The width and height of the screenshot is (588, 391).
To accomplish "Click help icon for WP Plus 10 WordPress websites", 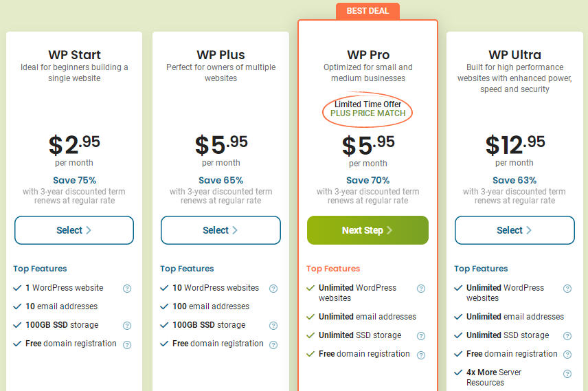I will point(273,289).
